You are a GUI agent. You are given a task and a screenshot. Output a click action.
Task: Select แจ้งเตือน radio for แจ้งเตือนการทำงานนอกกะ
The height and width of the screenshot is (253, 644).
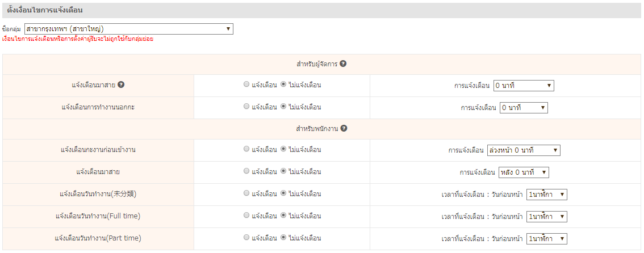[x=246, y=107]
